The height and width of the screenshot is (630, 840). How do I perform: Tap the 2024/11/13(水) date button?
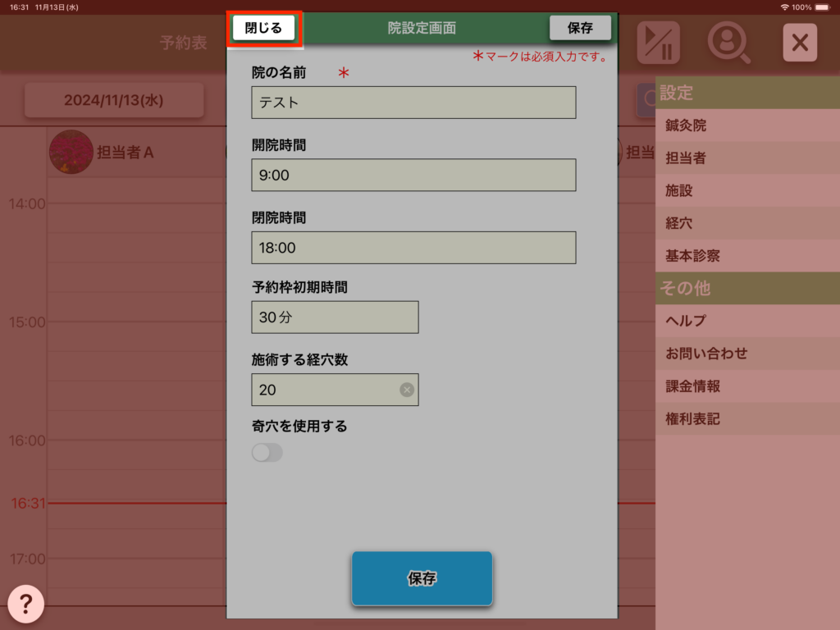[x=114, y=100]
